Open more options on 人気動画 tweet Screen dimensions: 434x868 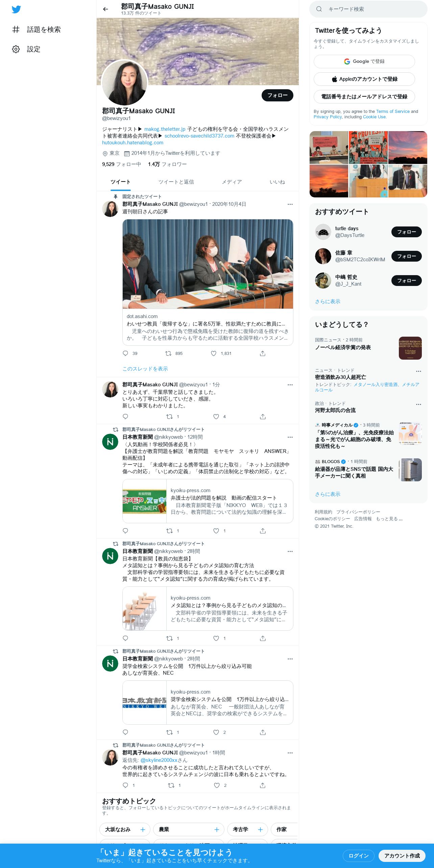click(x=290, y=437)
